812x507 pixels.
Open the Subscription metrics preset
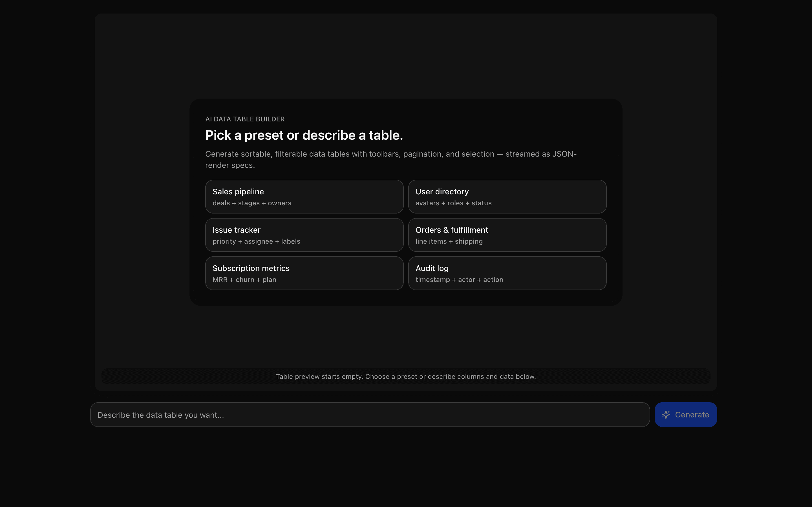click(304, 273)
